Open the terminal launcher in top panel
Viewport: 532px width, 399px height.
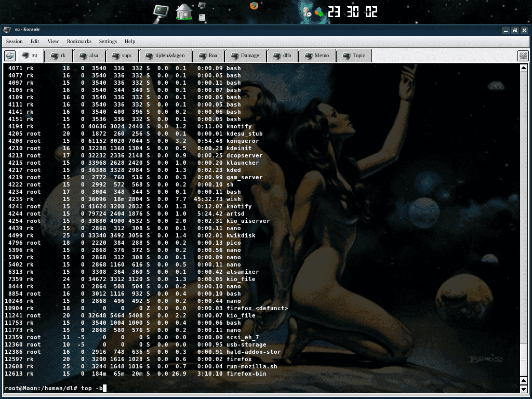(x=162, y=11)
